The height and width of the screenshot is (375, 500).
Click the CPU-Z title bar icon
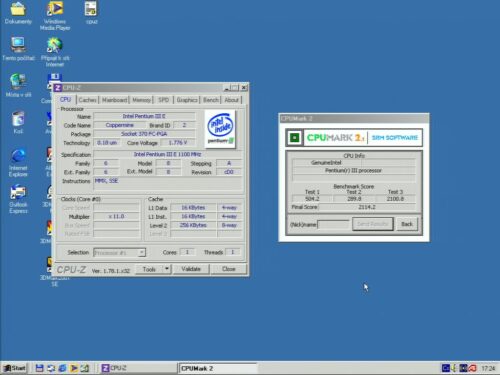pos(58,88)
